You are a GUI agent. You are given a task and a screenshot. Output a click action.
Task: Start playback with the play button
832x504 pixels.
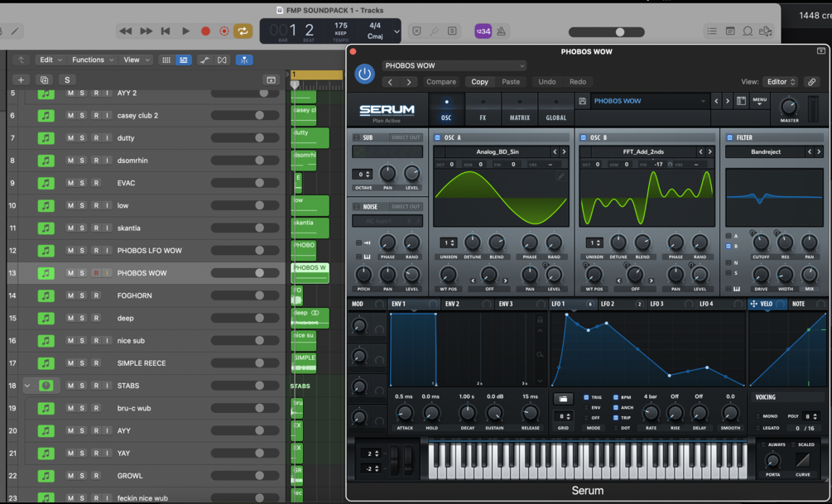pyautogui.click(x=185, y=31)
